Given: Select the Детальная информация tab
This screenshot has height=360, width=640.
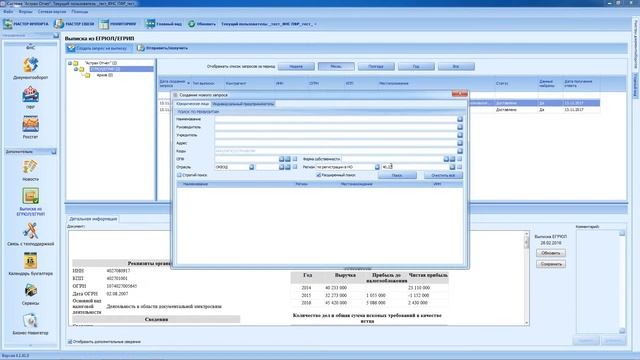Looking at the screenshot, I should click(93, 219).
